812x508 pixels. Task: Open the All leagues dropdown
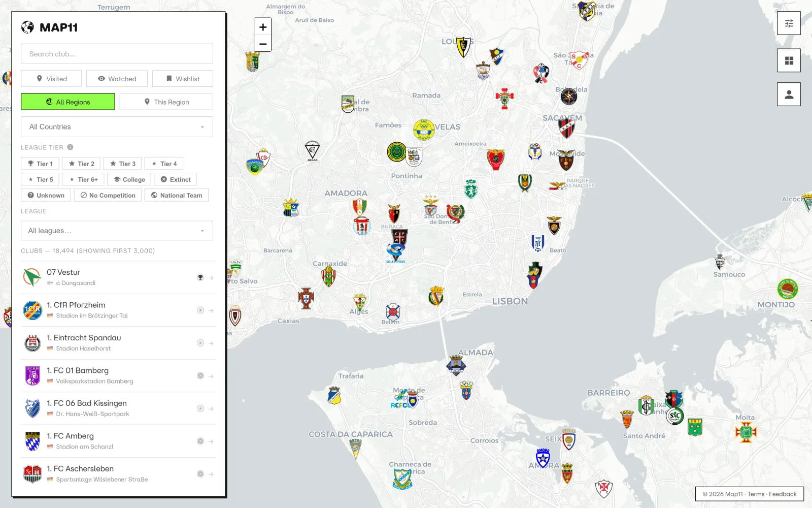coord(117,231)
